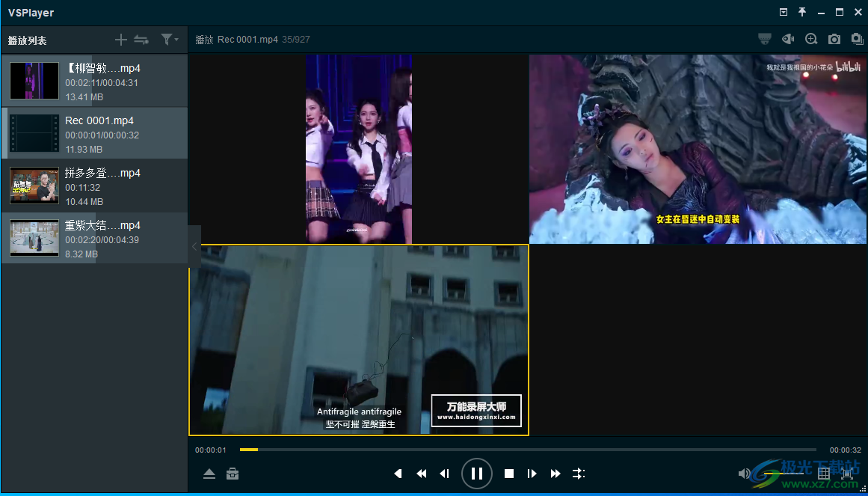Click the continuous capture icon

(857, 39)
